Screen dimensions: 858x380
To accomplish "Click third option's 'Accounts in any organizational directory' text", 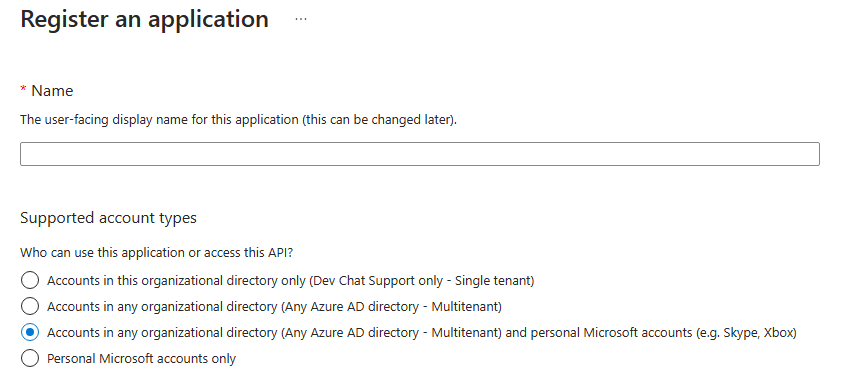I will 162,333.
